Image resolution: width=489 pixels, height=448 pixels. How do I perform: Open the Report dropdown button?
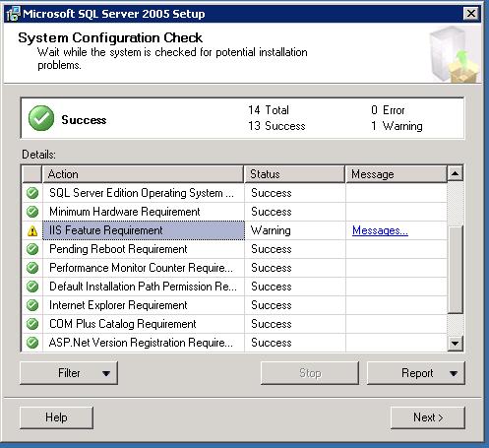[416, 373]
